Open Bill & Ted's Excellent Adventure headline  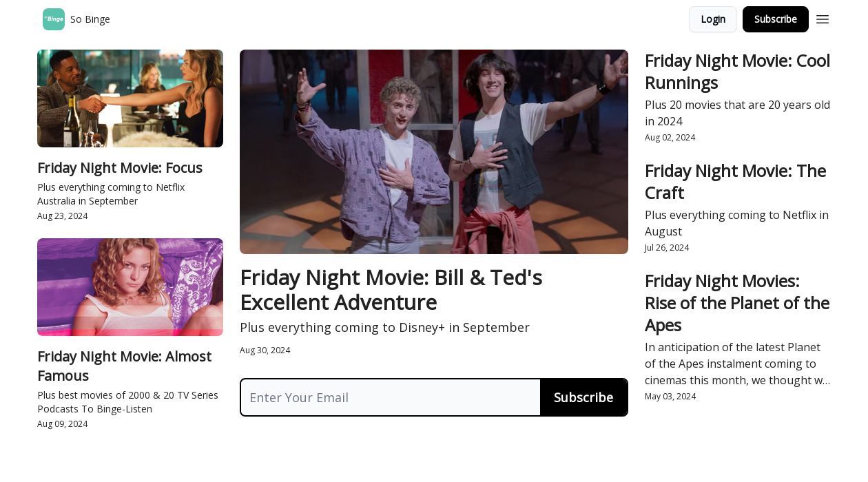pyautogui.click(x=391, y=290)
